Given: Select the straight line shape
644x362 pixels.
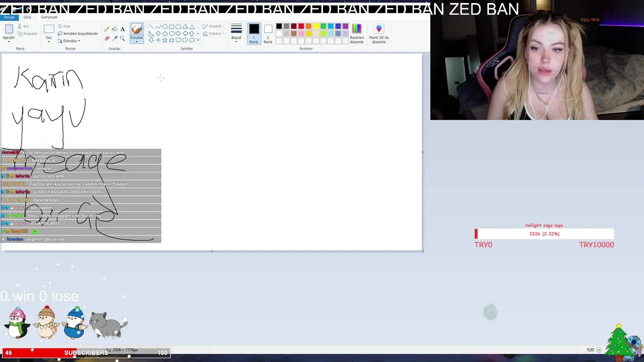Looking at the screenshot, I should (151, 26).
